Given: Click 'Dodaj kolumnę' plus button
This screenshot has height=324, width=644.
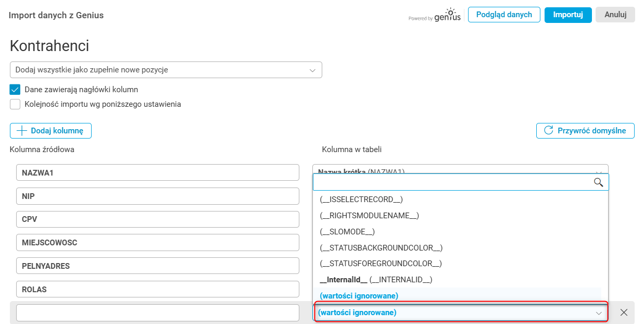Looking at the screenshot, I should tap(50, 131).
